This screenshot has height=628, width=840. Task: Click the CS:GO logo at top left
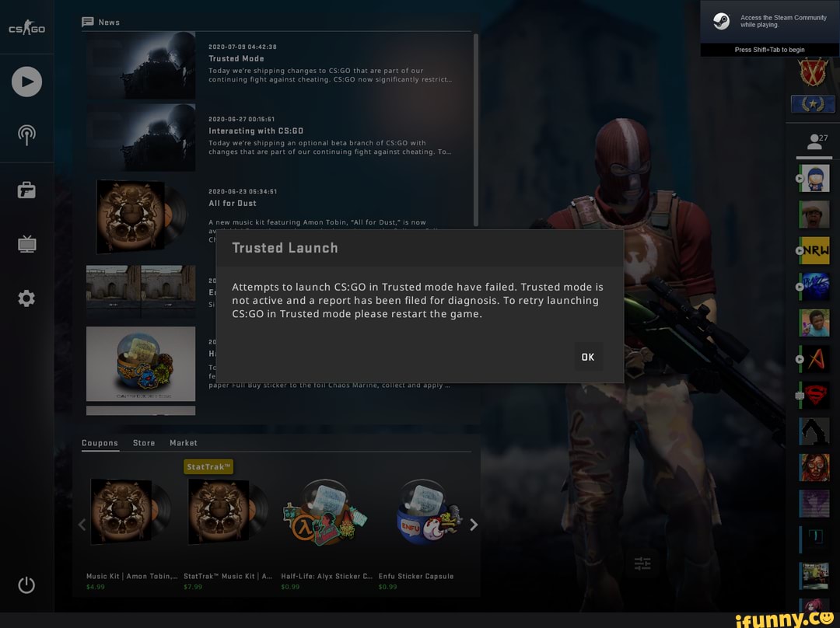(26, 29)
